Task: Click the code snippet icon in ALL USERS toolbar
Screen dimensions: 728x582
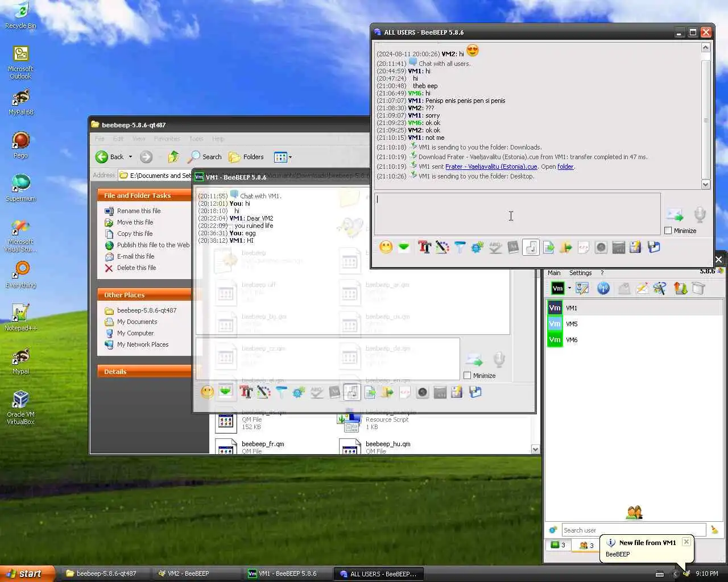Action: point(584,247)
